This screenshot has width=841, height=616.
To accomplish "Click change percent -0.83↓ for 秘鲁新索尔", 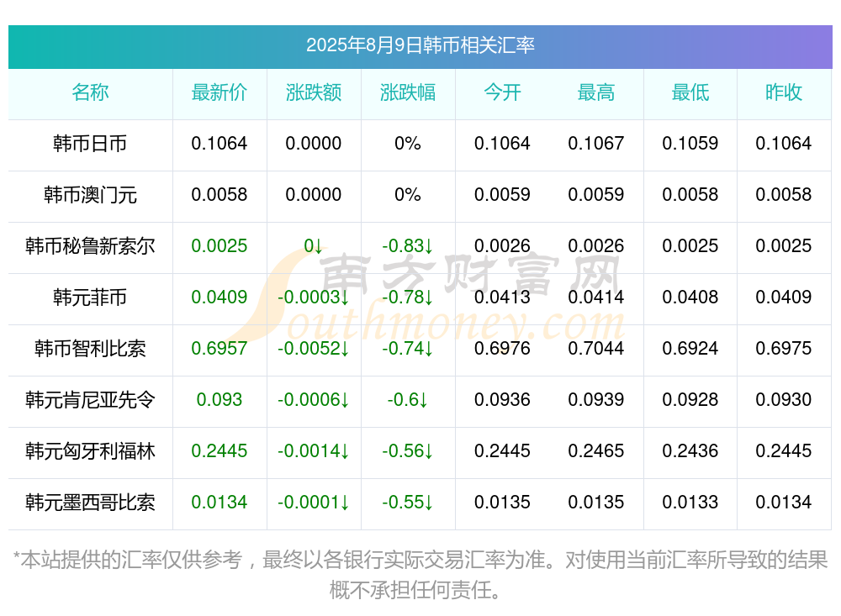I will [x=408, y=246].
